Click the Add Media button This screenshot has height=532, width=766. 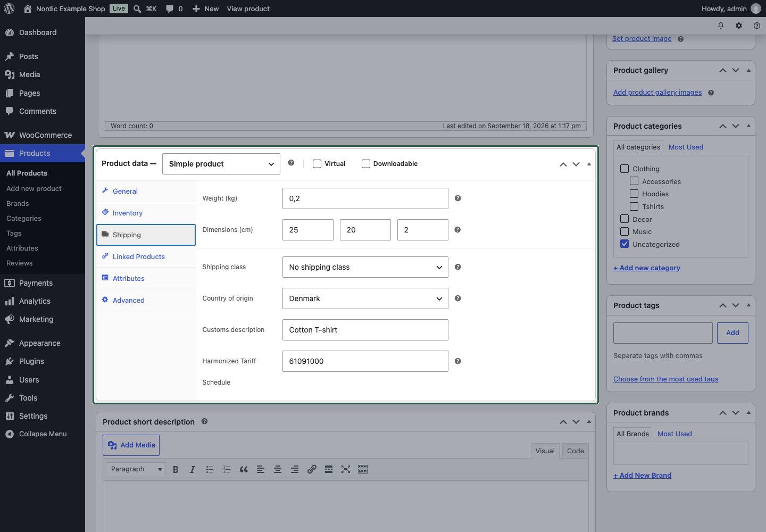point(131,445)
